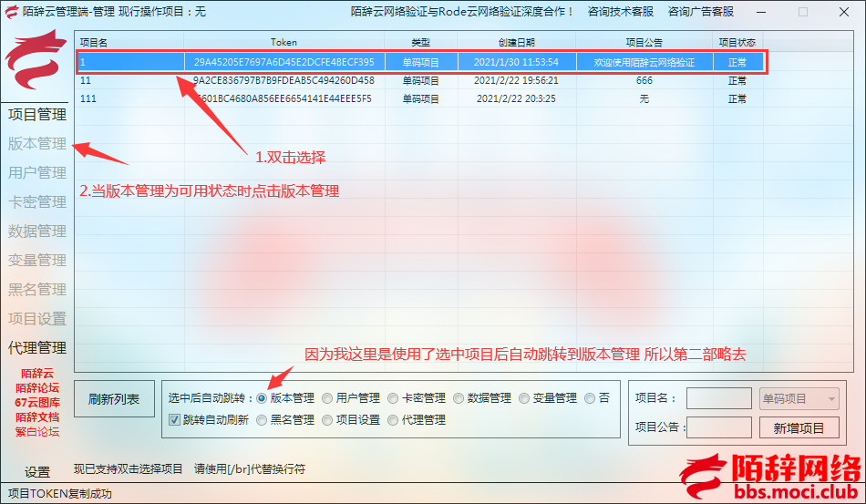
Task: Open the 繁白论坛 link
Action: click(37, 432)
